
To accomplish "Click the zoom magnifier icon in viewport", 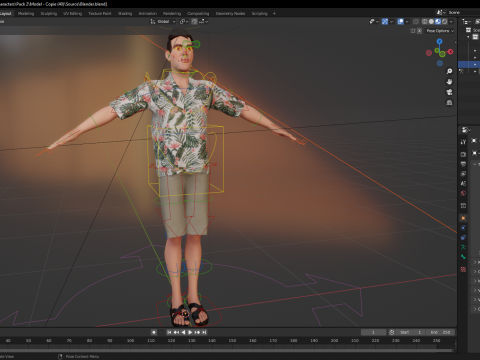I will click(x=449, y=71).
